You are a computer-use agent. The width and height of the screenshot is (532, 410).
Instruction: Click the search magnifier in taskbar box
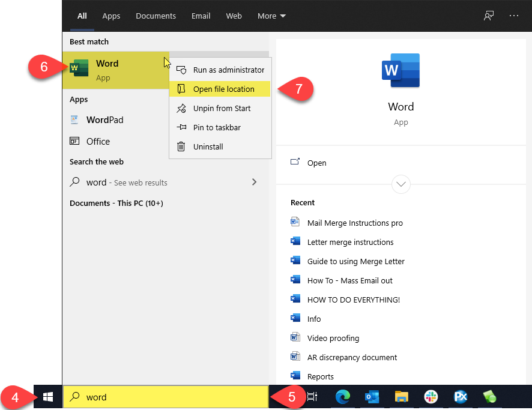74,396
